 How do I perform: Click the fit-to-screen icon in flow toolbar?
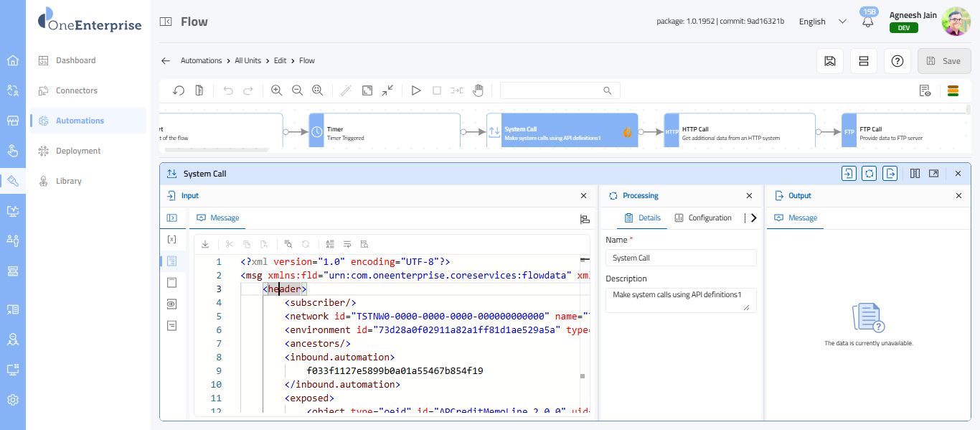point(367,90)
